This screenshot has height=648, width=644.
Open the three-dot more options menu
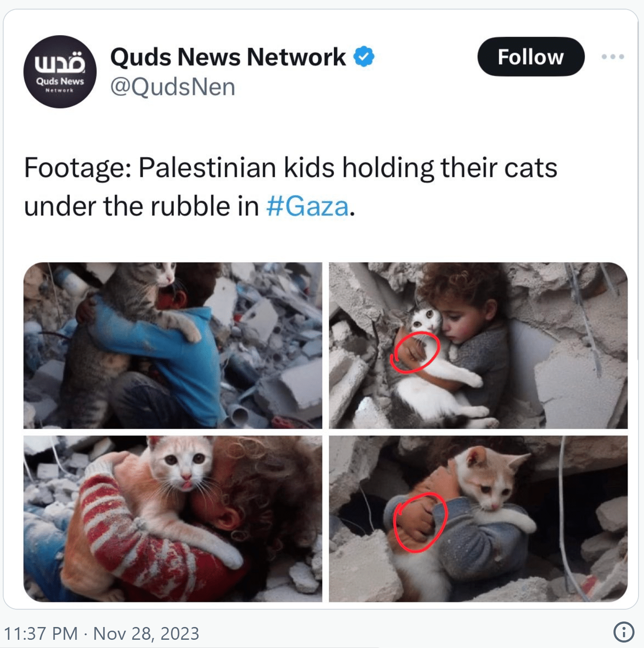coord(613,57)
